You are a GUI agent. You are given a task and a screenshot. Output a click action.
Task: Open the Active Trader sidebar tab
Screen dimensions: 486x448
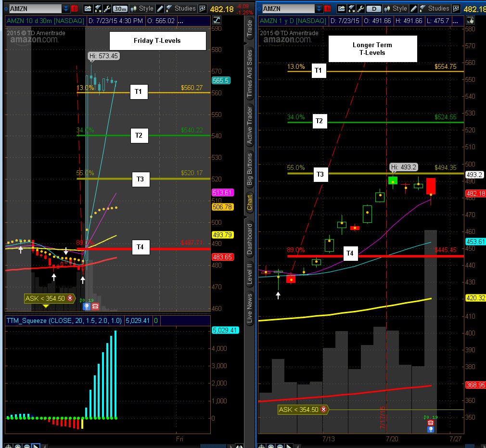[250, 125]
